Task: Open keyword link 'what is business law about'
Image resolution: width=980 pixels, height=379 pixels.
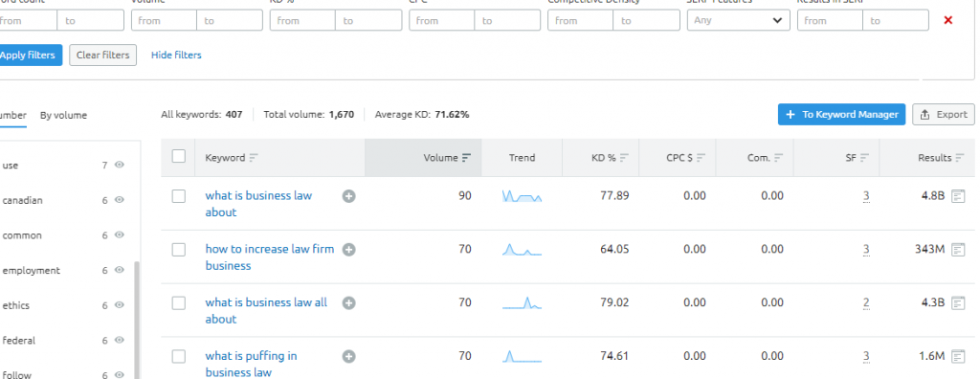Action: pyautogui.click(x=258, y=204)
